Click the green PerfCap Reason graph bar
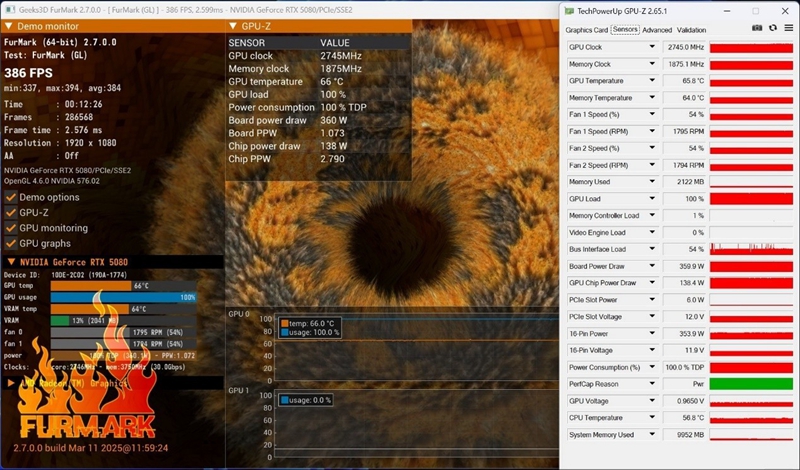The image size is (800, 470). [x=751, y=384]
